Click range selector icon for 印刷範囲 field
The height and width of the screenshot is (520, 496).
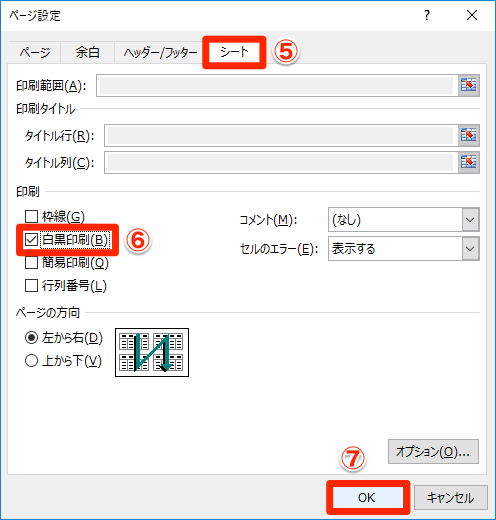468,85
